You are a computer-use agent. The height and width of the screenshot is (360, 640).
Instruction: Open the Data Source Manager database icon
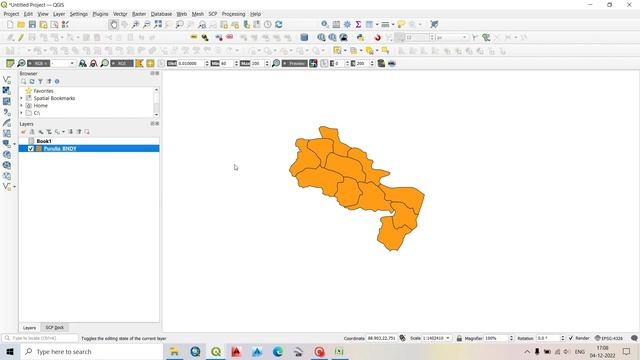coord(304,38)
